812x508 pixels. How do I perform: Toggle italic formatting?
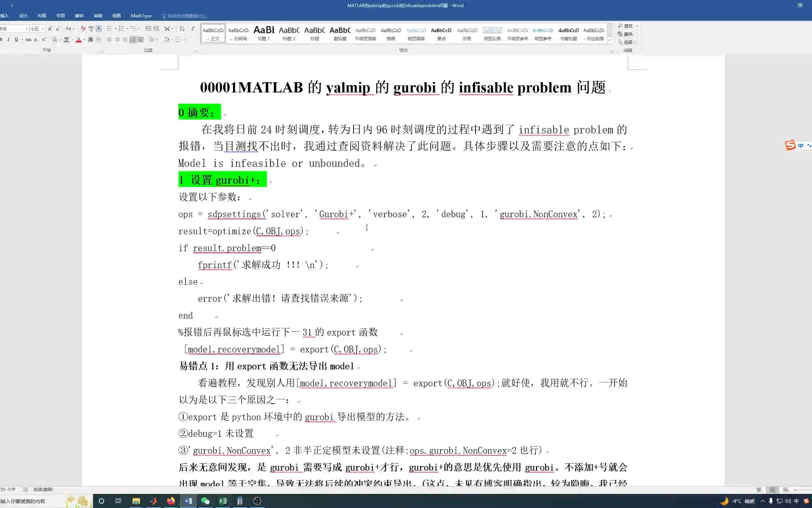(x=8, y=40)
